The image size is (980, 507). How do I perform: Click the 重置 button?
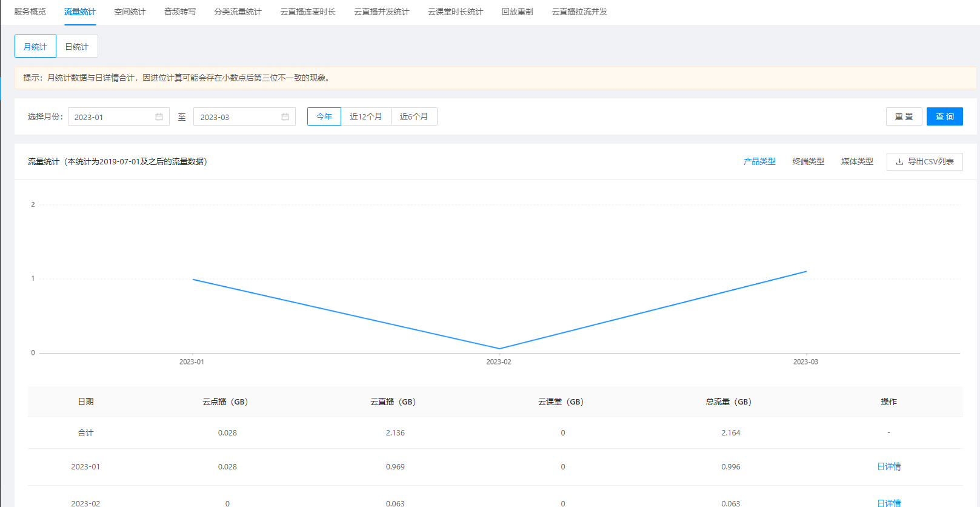pyautogui.click(x=904, y=116)
